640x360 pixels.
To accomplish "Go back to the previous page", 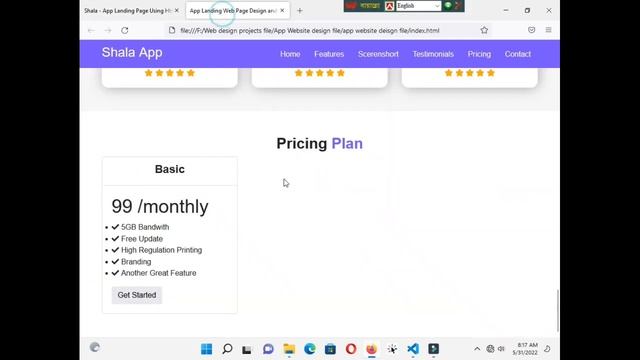I will click(x=91, y=30).
